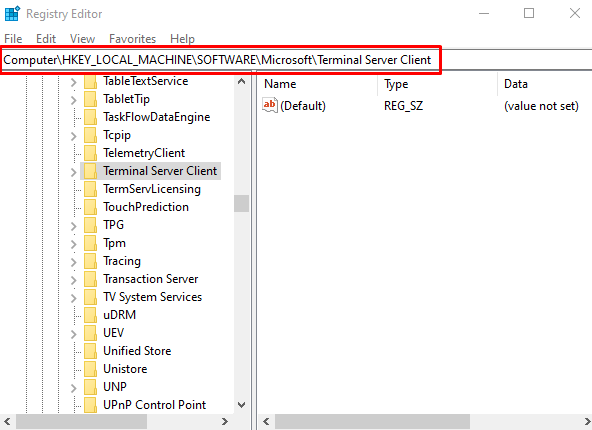
Task: Click the uDRM folder icon
Action: (x=91, y=315)
